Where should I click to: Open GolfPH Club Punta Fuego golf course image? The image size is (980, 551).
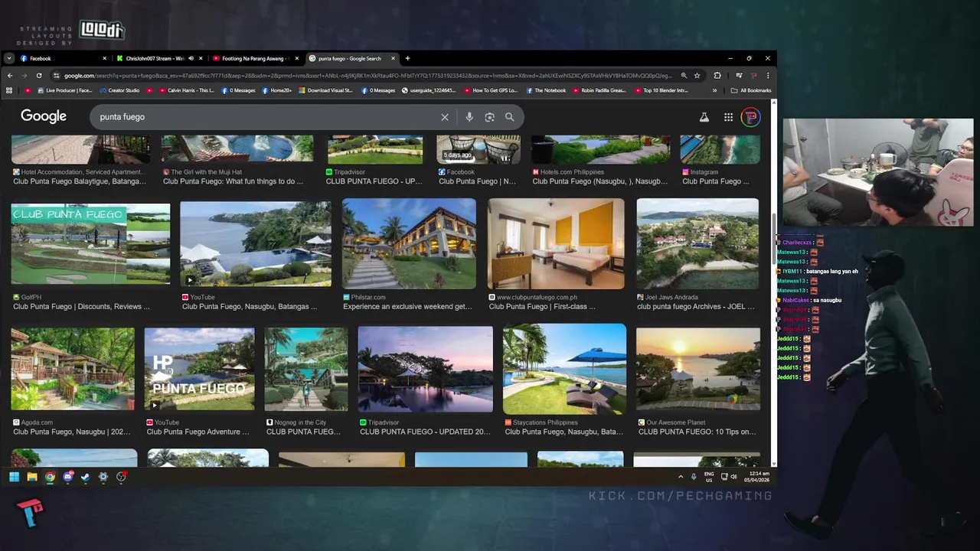tap(90, 244)
